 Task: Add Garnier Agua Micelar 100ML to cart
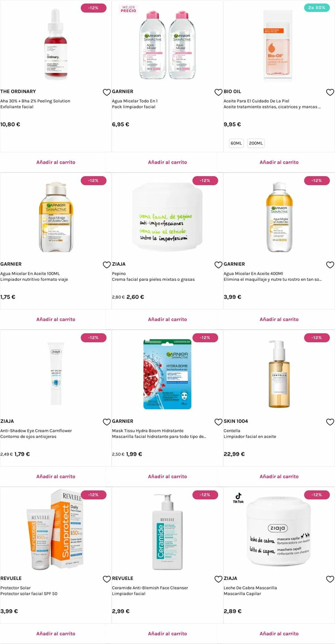56,319
